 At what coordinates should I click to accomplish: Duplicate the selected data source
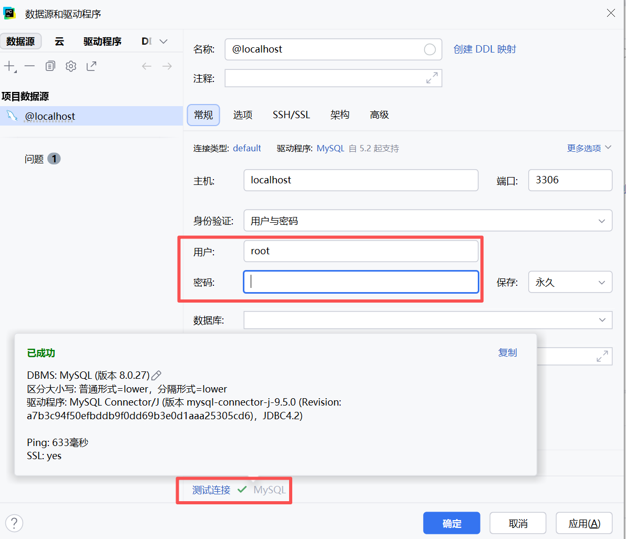coord(50,66)
